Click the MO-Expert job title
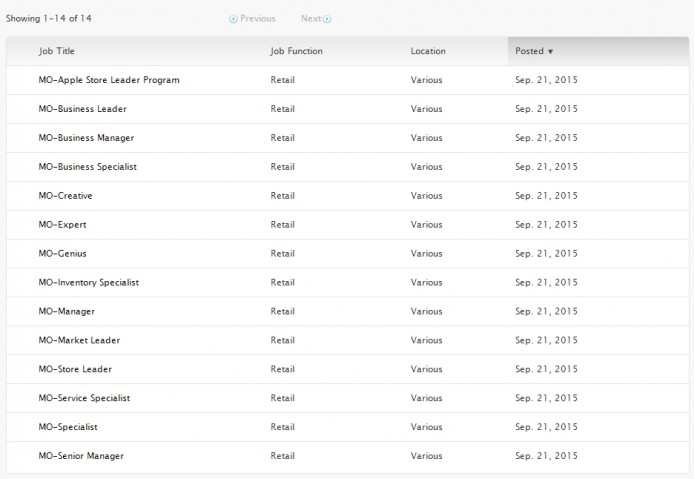Image resolution: width=694 pixels, height=479 pixels. click(x=62, y=225)
